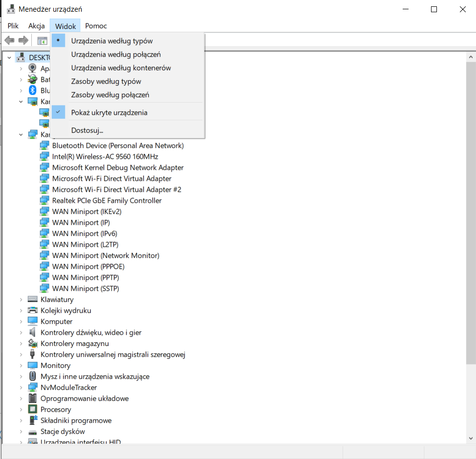The image size is (476, 459).
Task: Expand the Procesory category
Action: 21,409
